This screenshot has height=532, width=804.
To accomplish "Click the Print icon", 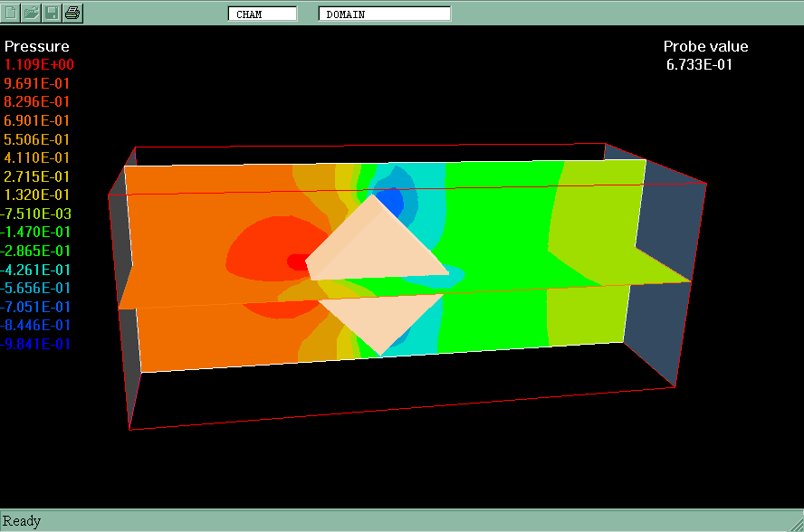I will [73, 13].
